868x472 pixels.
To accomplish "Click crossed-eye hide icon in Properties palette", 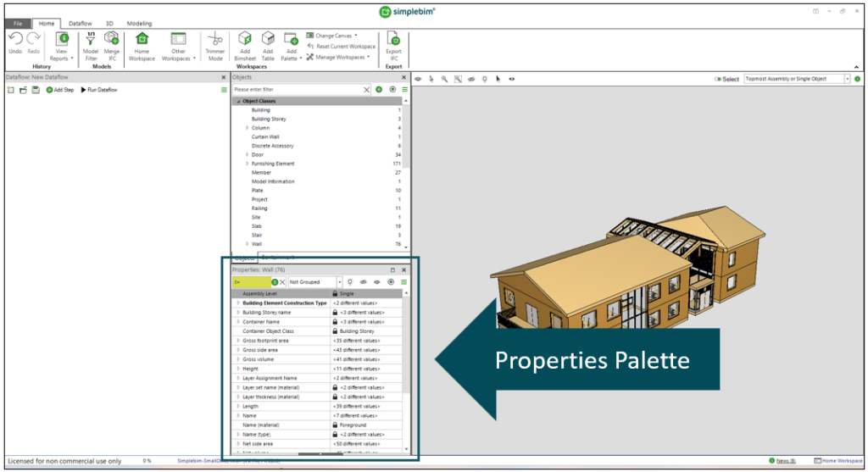I will pyautogui.click(x=363, y=281).
